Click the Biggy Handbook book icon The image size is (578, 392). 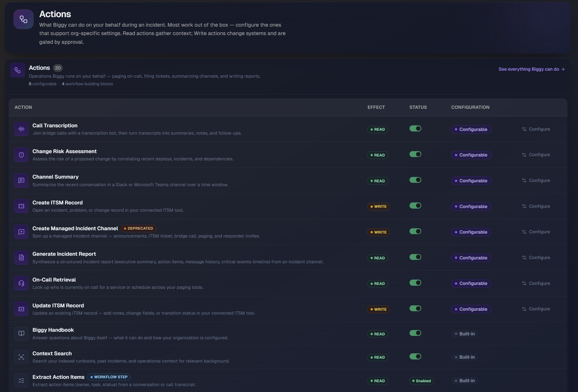(21, 333)
